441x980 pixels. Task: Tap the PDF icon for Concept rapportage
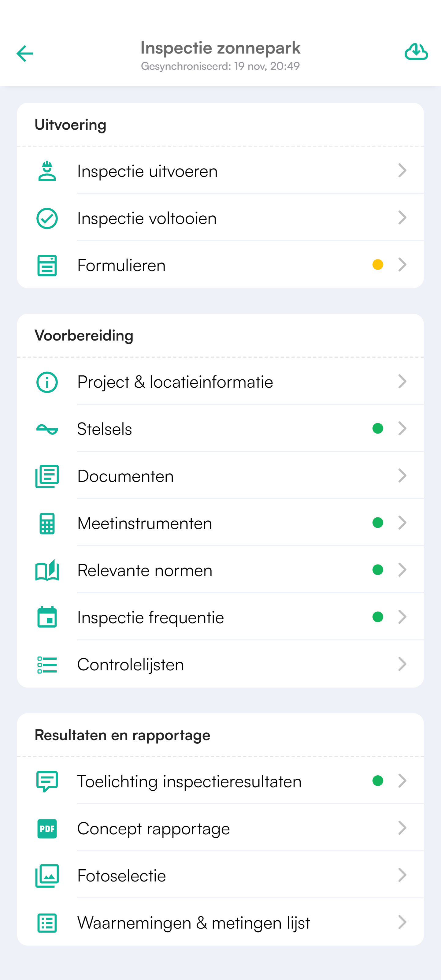click(x=47, y=829)
